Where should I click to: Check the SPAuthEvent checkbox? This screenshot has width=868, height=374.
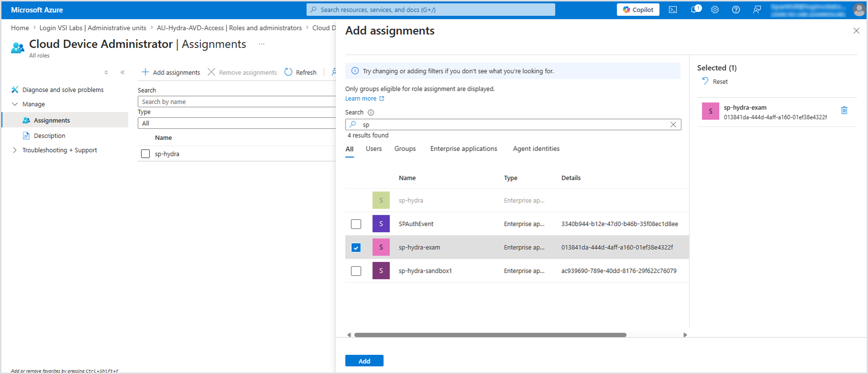pos(356,224)
